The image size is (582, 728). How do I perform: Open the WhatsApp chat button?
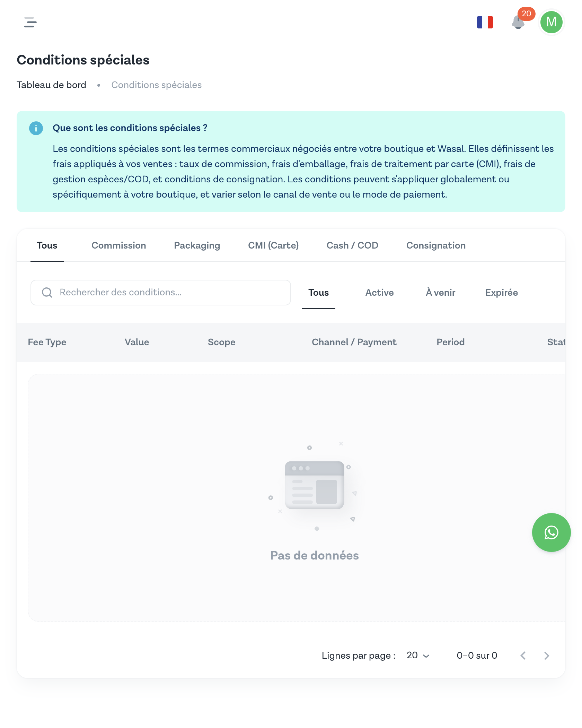click(x=551, y=532)
